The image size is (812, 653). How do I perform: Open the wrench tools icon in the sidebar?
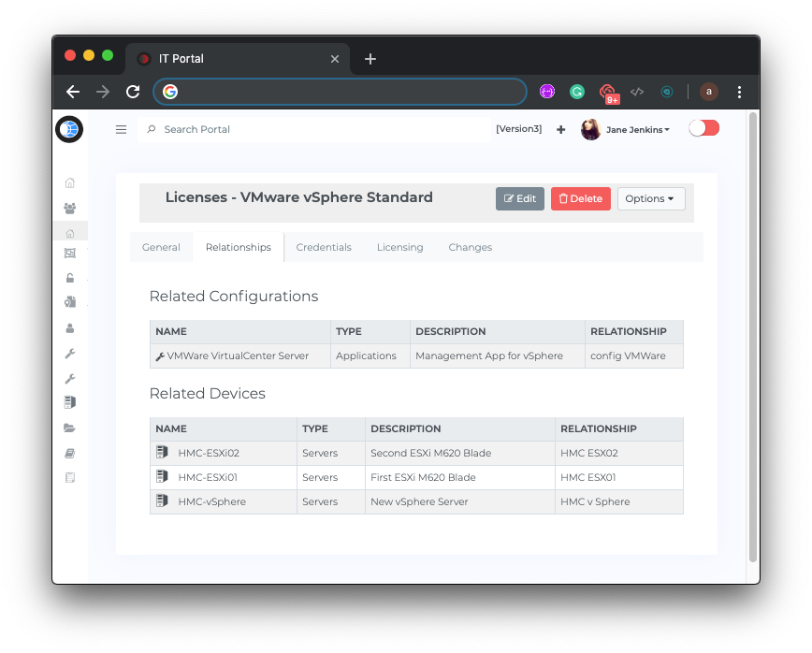pyautogui.click(x=69, y=354)
